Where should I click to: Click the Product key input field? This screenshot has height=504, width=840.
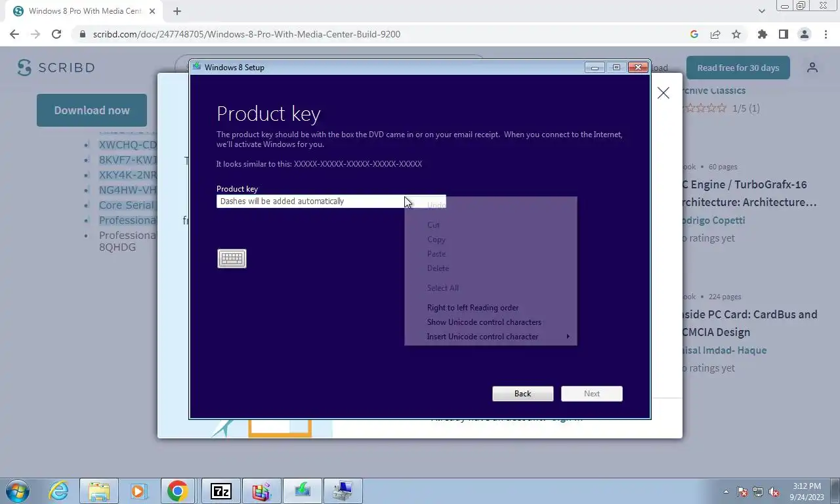331,201
